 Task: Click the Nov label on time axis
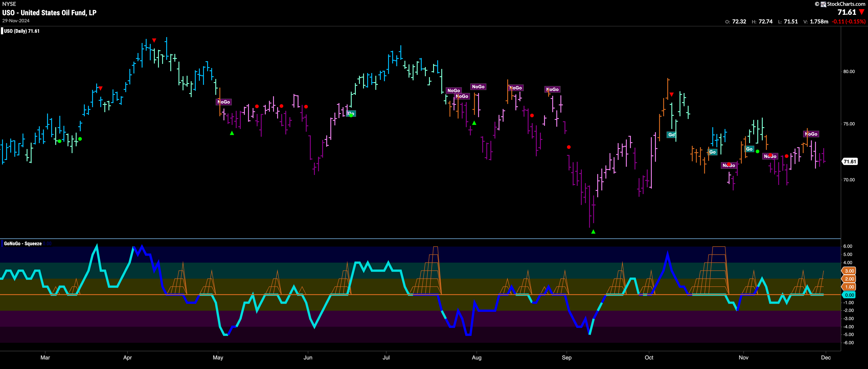[x=744, y=358]
